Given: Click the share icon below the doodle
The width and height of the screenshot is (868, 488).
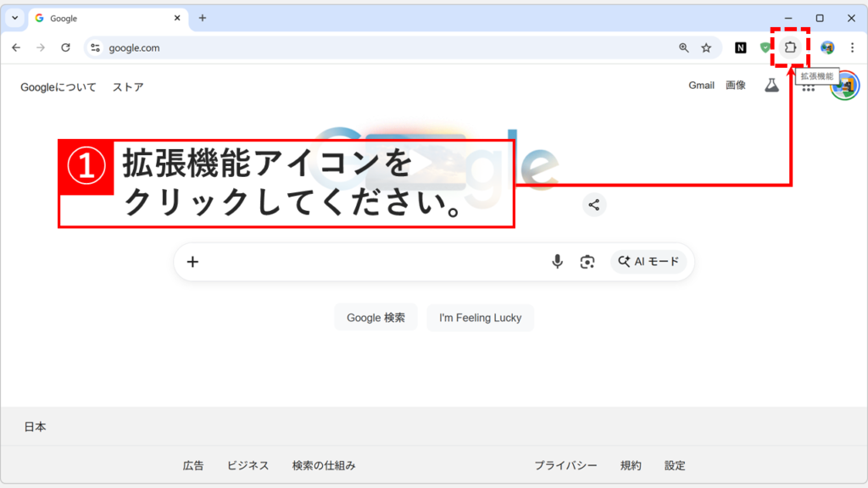Looking at the screenshot, I should point(594,204).
